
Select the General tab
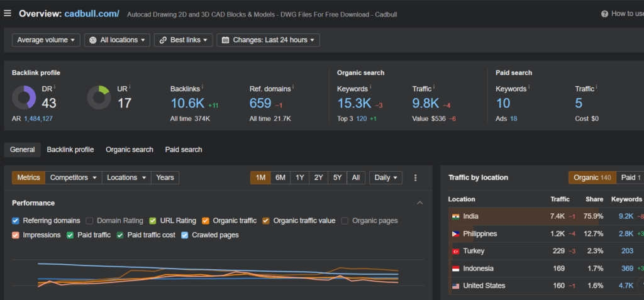click(x=22, y=150)
